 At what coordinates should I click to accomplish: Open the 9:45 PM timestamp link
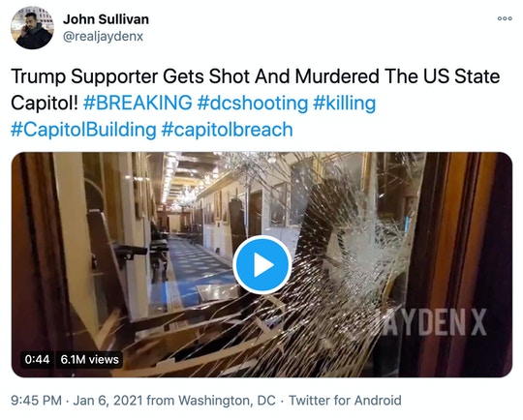[x=36, y=400]
